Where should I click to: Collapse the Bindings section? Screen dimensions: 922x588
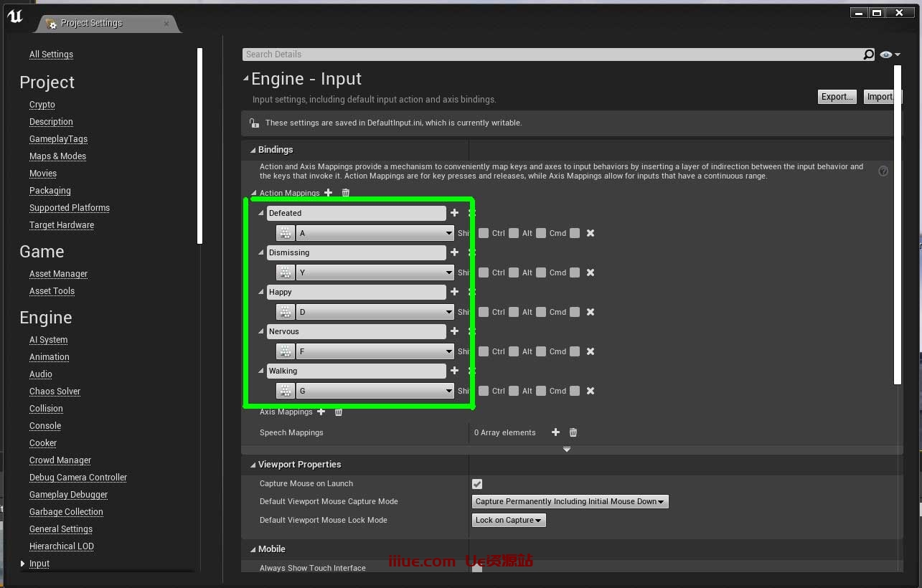253,150
